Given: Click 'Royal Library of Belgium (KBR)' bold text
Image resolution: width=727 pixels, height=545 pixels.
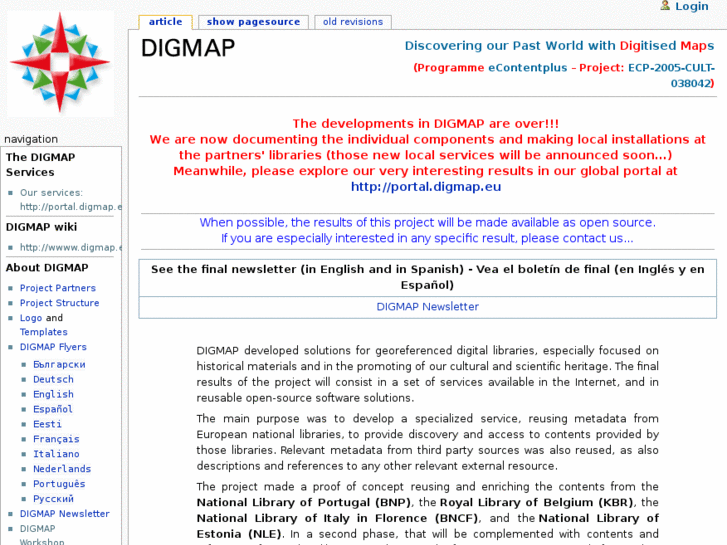Looking at the screenshot, I should (x=536, y=503).
